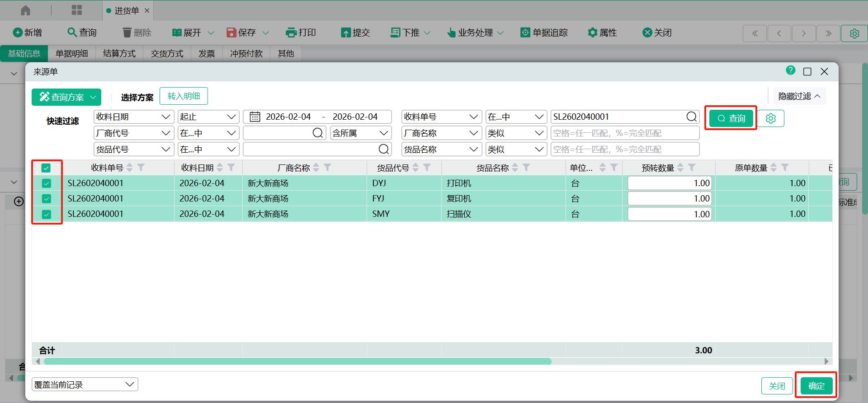
Task: Open the 进货单 document tab
Action: point(126,10)
